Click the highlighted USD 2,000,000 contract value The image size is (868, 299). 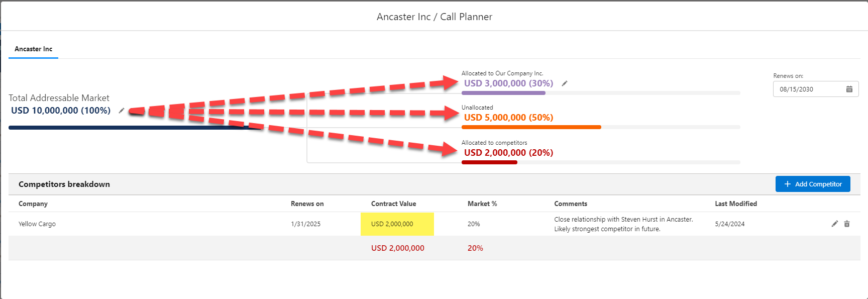392,224
